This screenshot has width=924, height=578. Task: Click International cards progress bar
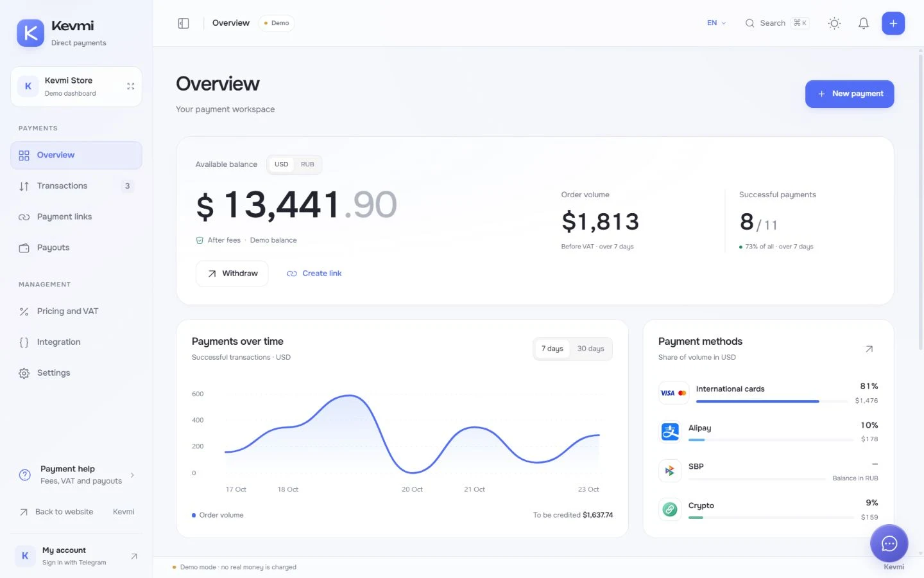tap(772, 401)
